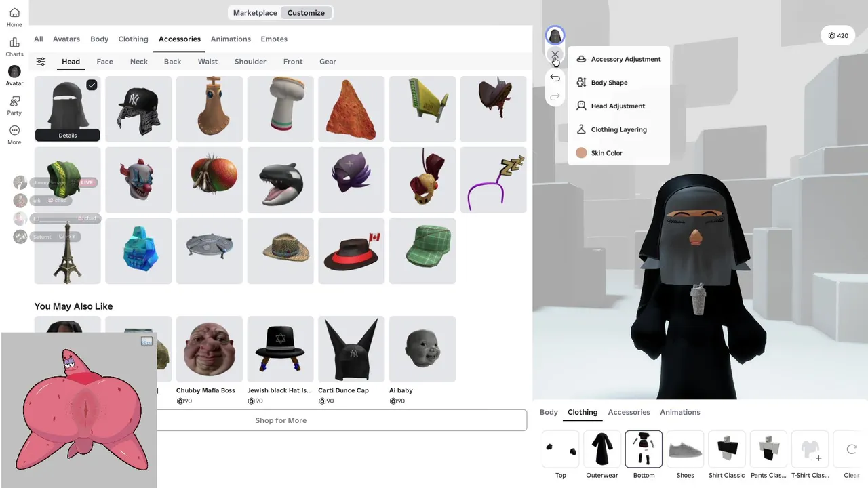868x488 pixels.
Task: Equip the purple ZZZ headband
Action: tap(493, 180)
